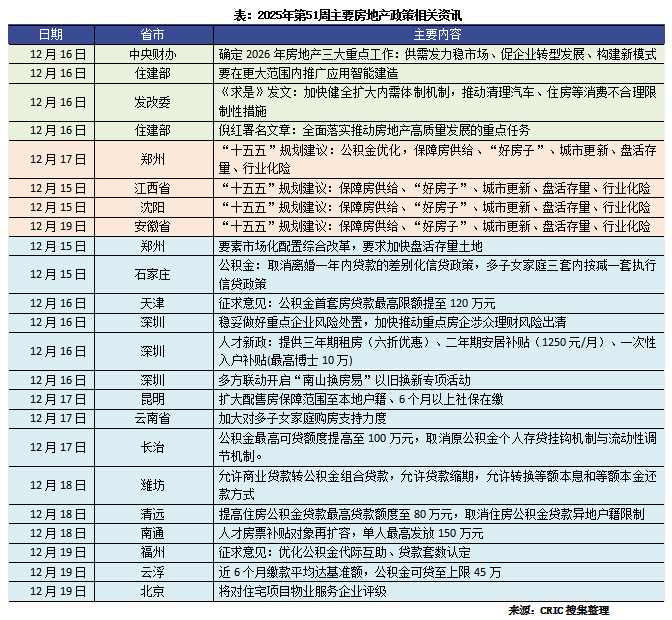Image resolution: width=672 pixels, height=620 pixels.
Task: Click the 主要内容 column header
Action: [438, 35]
